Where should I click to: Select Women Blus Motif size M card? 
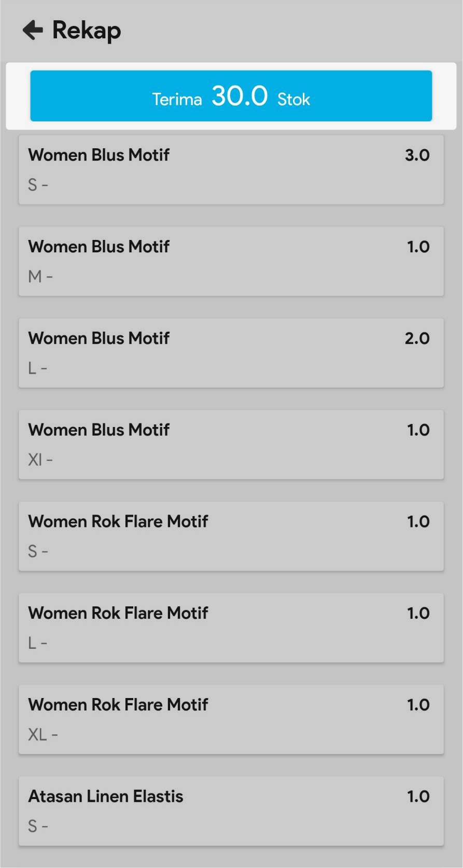pyautogui.click(x=231, y=261)
